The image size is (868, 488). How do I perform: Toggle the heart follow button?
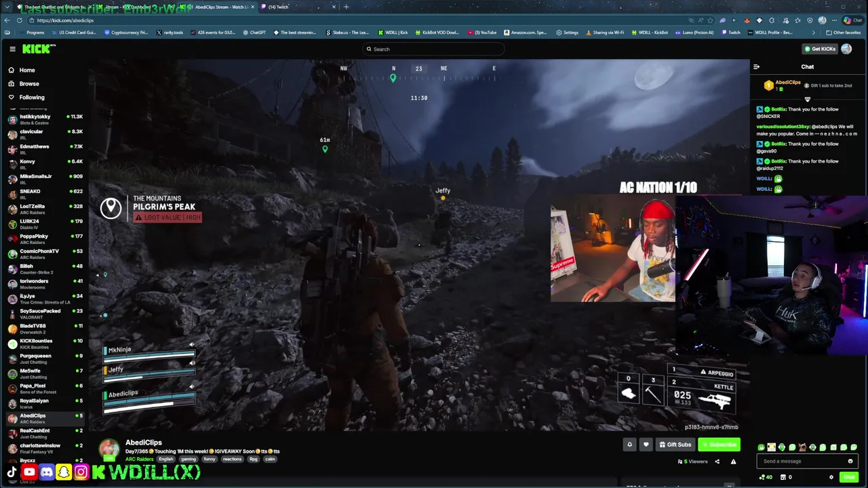coord(646,445)
